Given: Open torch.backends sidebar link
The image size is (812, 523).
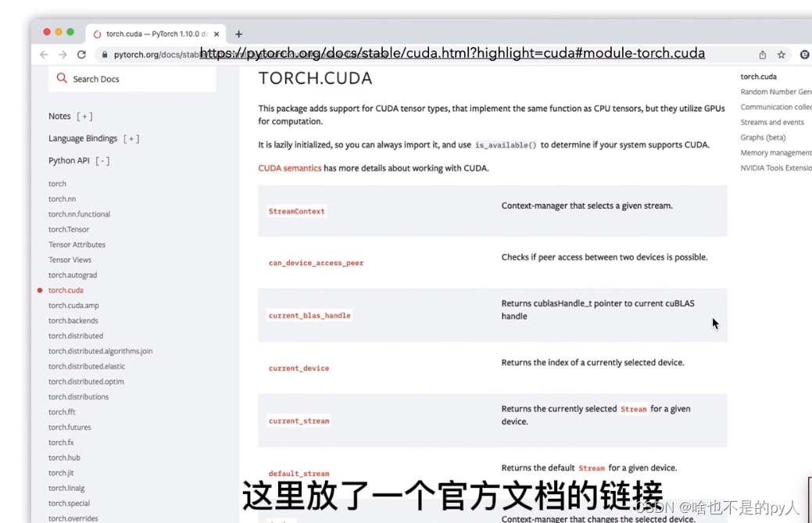Looking at the screenshot, I should coord(73,321).
